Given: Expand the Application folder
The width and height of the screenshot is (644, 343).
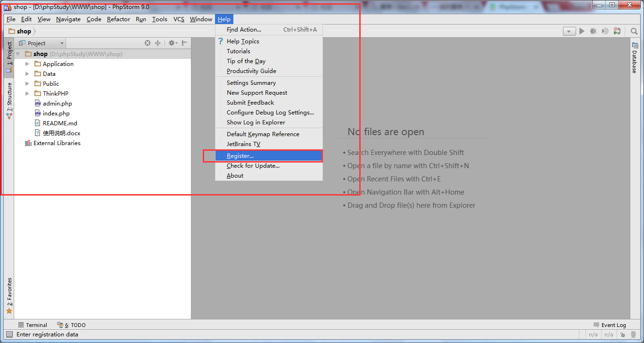Looking at the screenshot, I should pyautogui.click(x=27, y=64).
